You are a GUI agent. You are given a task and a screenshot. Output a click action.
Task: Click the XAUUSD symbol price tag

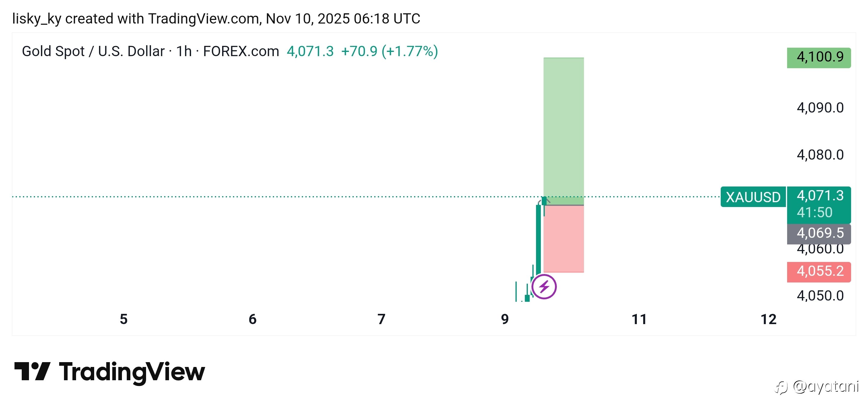tap(753, 197)
